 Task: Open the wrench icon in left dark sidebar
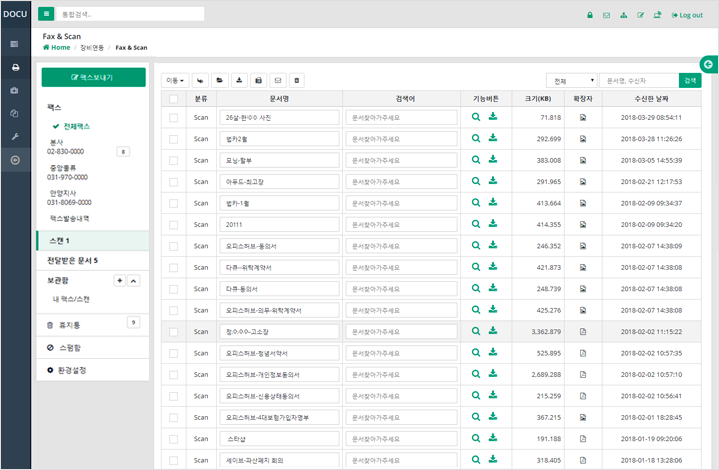click(15, 137)
